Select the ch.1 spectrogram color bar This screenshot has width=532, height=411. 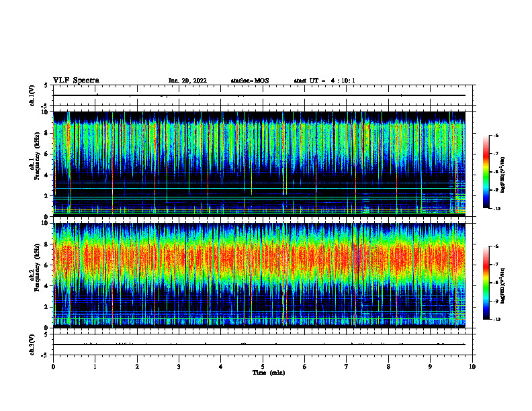(486, 172)
